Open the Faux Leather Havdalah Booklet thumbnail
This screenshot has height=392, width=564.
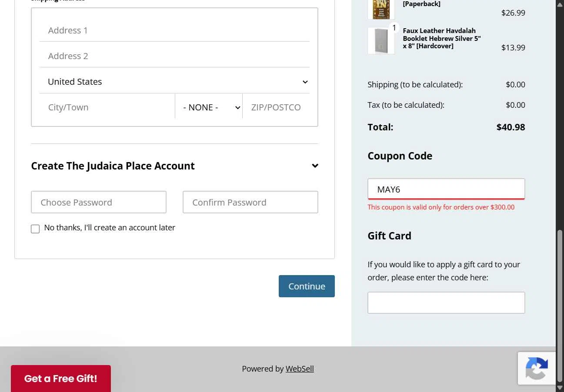click(381, 41)
